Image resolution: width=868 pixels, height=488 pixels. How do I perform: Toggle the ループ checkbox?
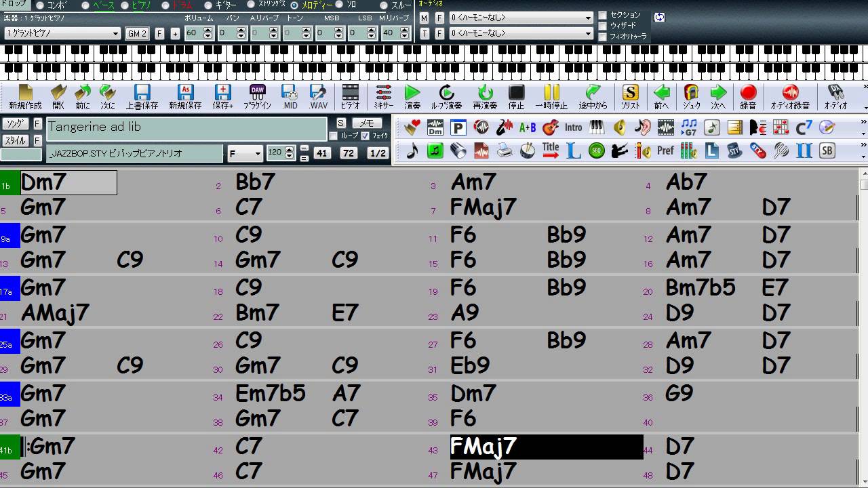pos(333,136)
